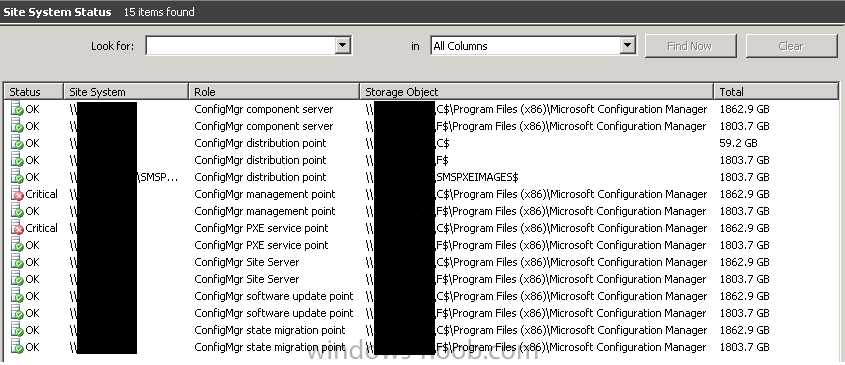Image resolution: width=845 pixels, height=365 pixels.
Task: Open the Look for dropdown arrow
Action: click(343, 46)
